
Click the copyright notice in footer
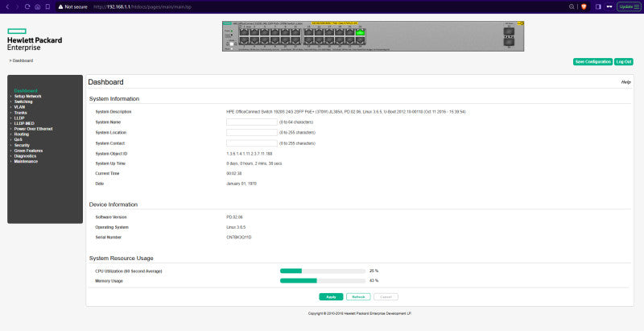pos(360,313)
